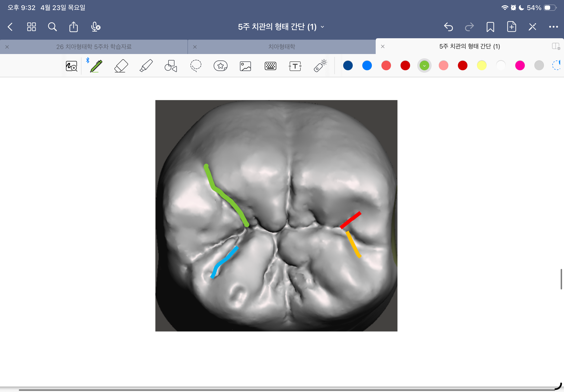Image resolution: width=564 pixels, height=392 pixels.
Task: Activate the Laser pointer tool
Action: (x=320, y=66)
